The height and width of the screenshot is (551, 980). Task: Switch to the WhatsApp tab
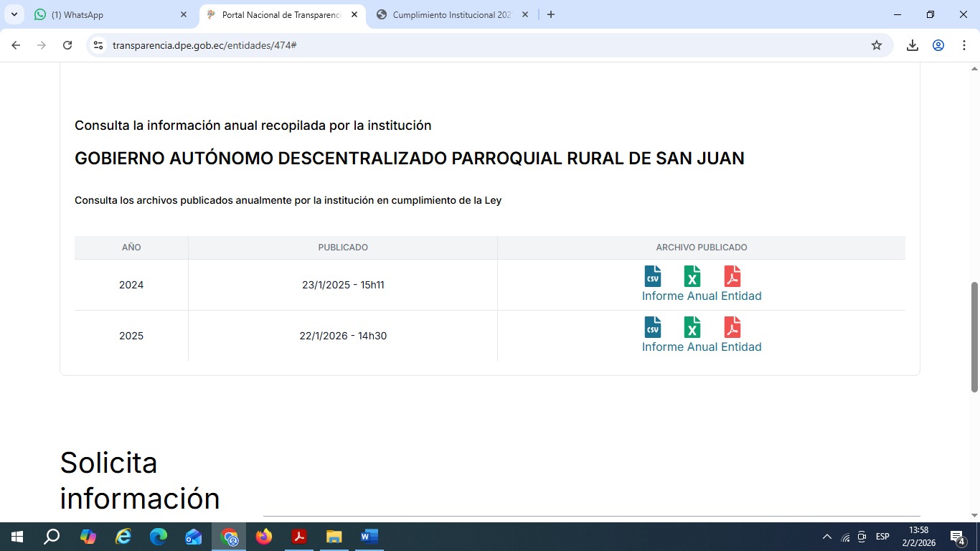pos(108,14)
